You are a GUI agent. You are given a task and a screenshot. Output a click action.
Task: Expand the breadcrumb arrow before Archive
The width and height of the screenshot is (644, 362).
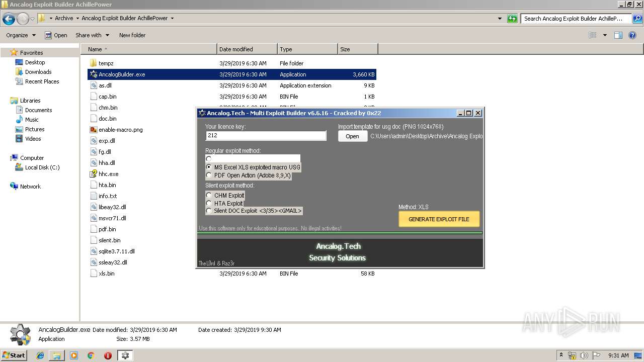(51, 19)
